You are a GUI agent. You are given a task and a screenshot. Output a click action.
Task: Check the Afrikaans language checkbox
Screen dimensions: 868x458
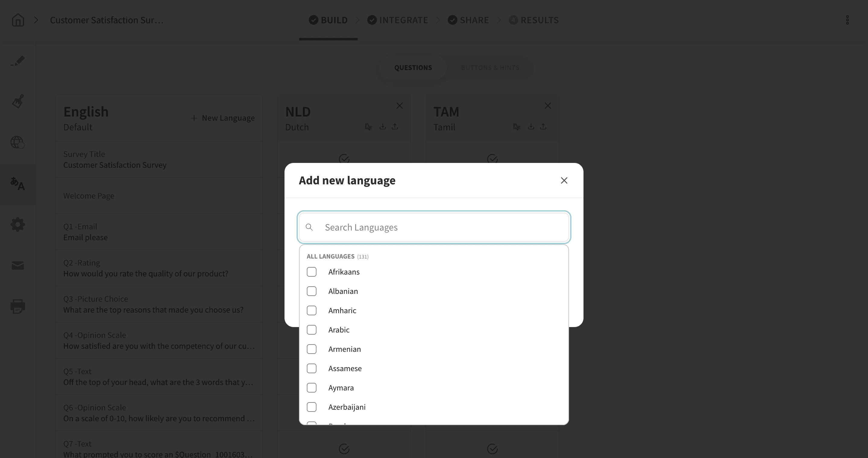click(x=311, y=272)
